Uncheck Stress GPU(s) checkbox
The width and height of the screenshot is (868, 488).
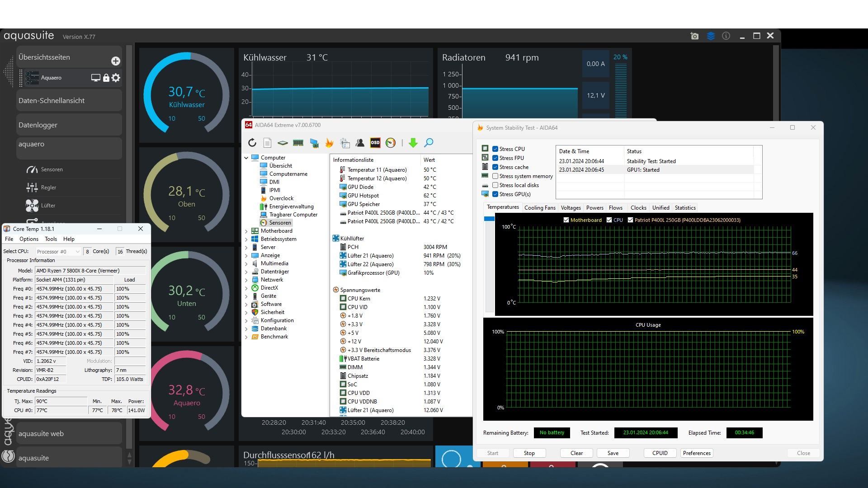coord(495,194)
